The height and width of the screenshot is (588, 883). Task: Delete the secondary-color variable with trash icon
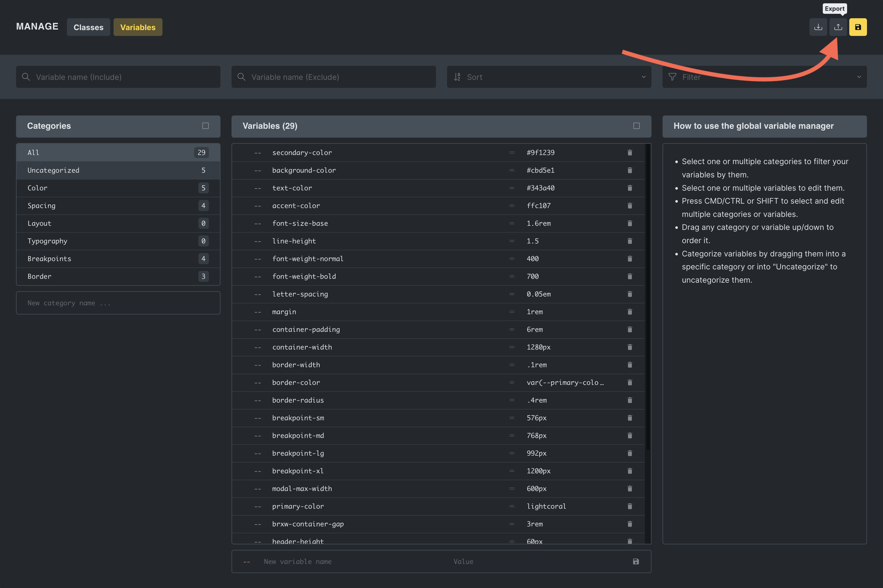pyautogui.click(x=630, y=153)
